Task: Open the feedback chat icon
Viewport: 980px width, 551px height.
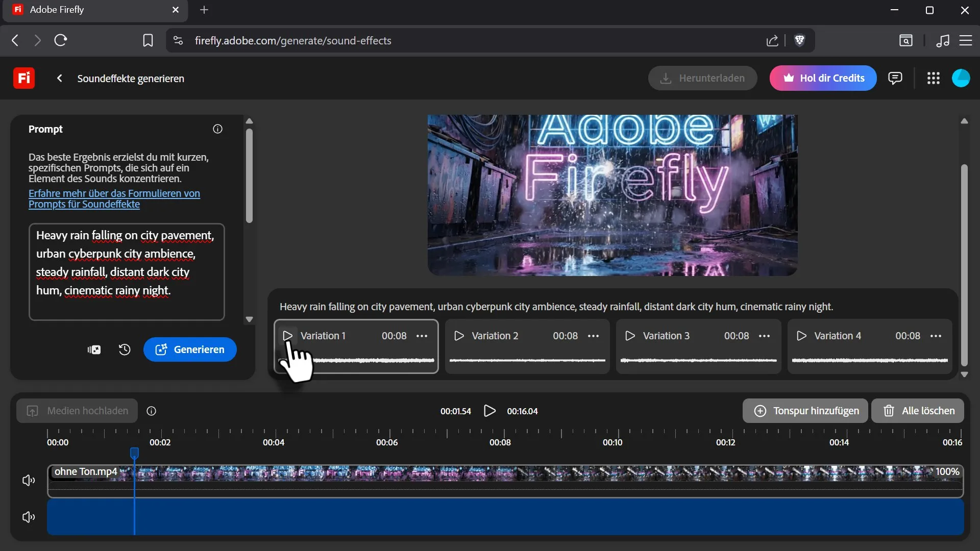Action: (895, 78)
